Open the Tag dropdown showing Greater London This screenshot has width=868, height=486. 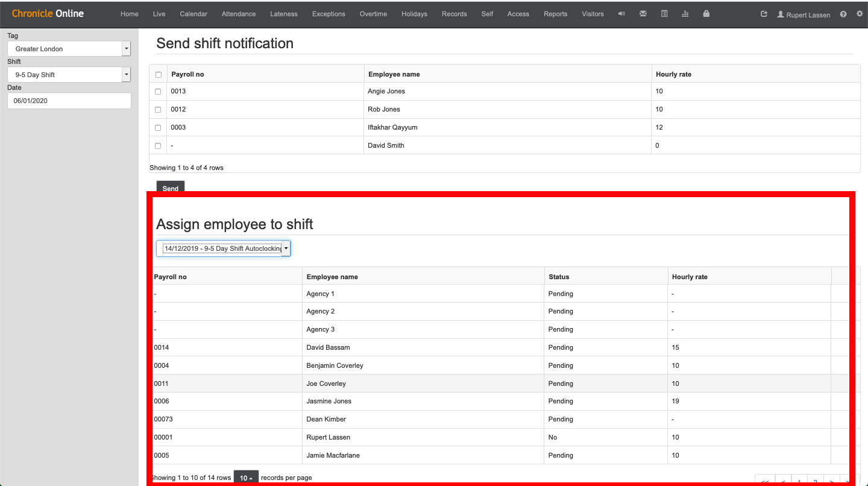pos(69,49)
